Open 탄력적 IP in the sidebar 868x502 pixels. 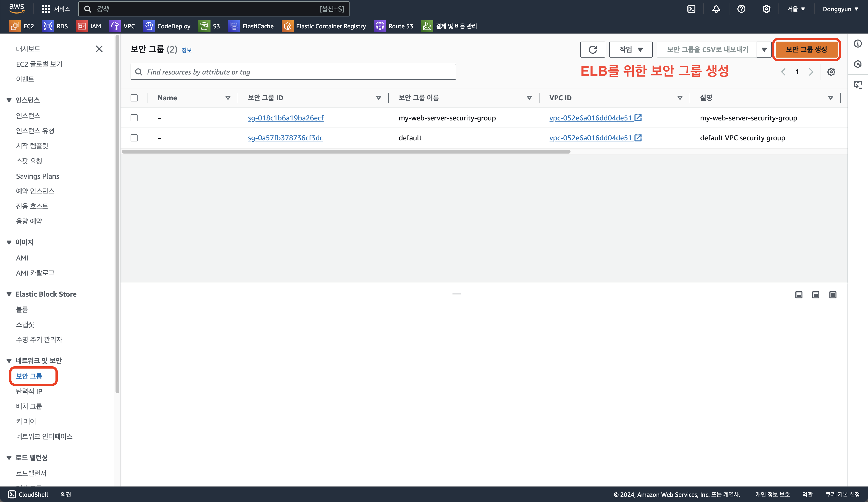click(29, 391)
